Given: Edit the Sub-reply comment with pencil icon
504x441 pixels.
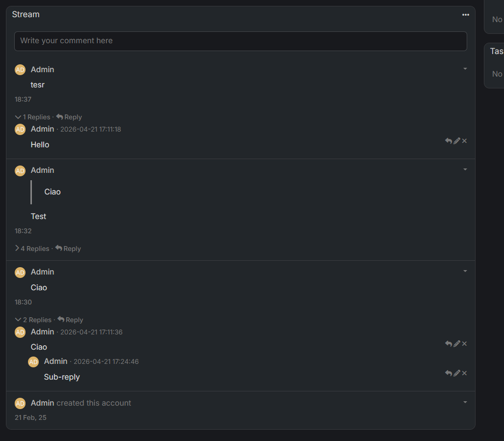Looking at the screenshot, I should 457,373.
